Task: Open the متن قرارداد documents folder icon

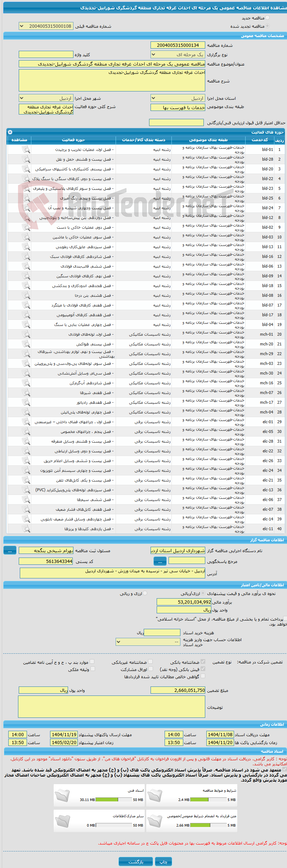Action: pos(155,821)
